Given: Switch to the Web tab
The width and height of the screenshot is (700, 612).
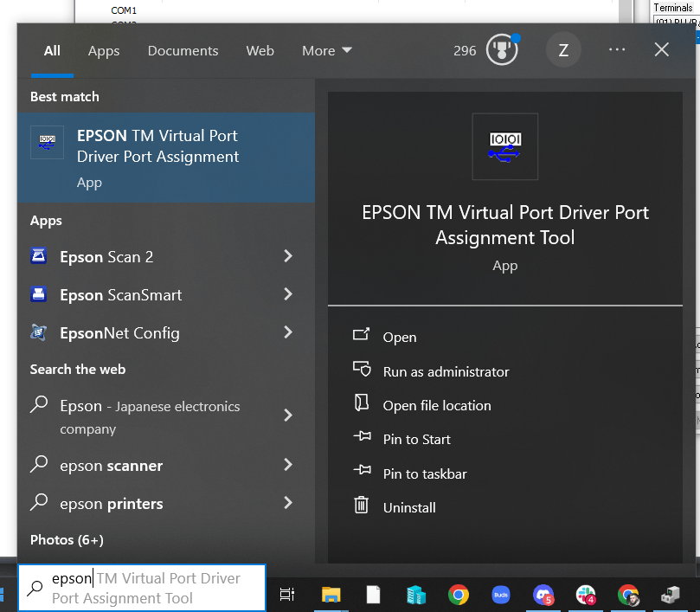Looking at the screenshot, I should (x=260, y=50).
